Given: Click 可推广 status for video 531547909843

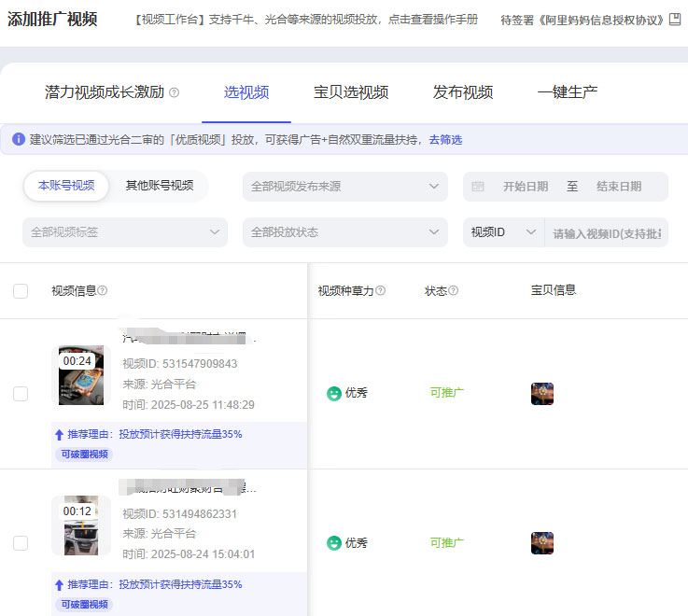Looking at the screenshot, I should [446, 393].
